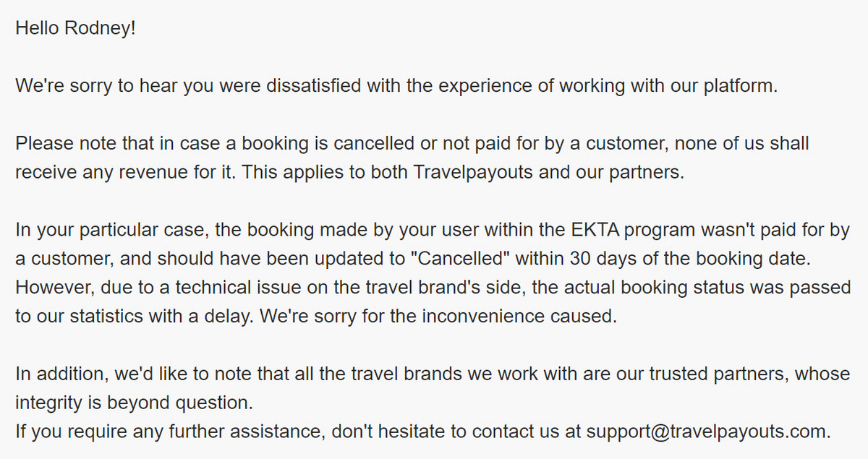
Task: Click the phrase "inconvenience caused"
Action: tap(540, 317)
